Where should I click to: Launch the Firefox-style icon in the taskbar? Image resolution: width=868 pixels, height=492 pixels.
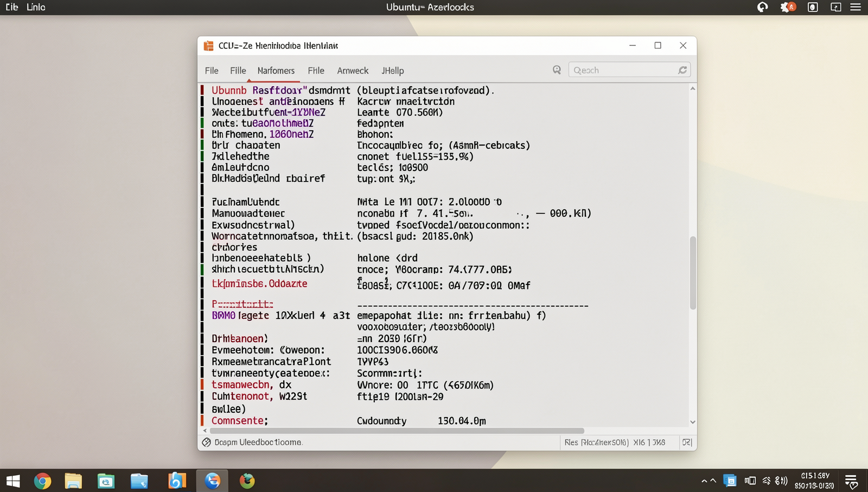pyautogui.click(x=247, y=481)
